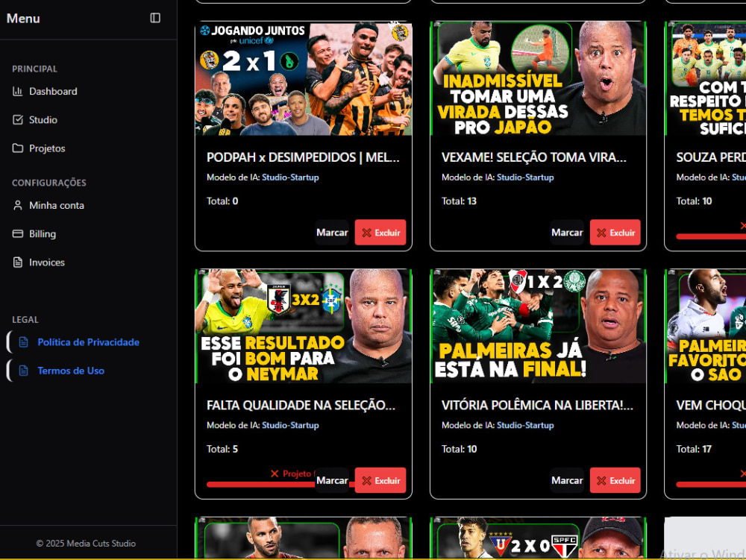Click the VITÓRIA POLÊMICA NA LIBERTA title
Viewport: 746px width, 560px height.
pos(537,405)
